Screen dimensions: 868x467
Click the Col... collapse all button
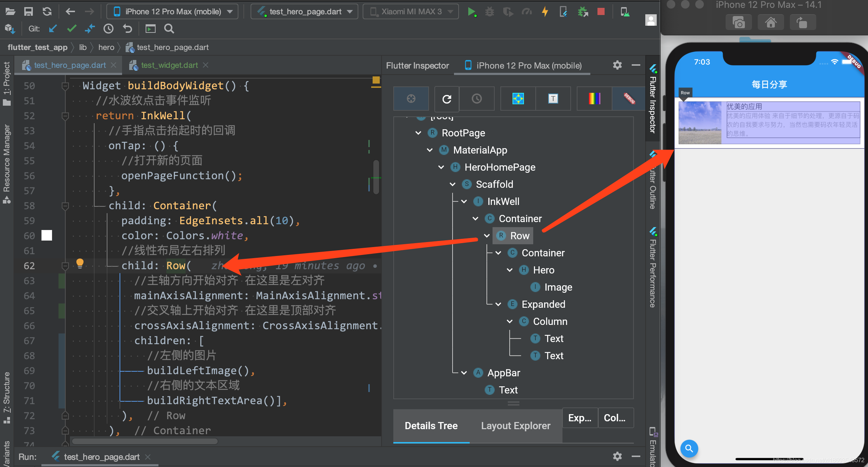tap(615, 418)
